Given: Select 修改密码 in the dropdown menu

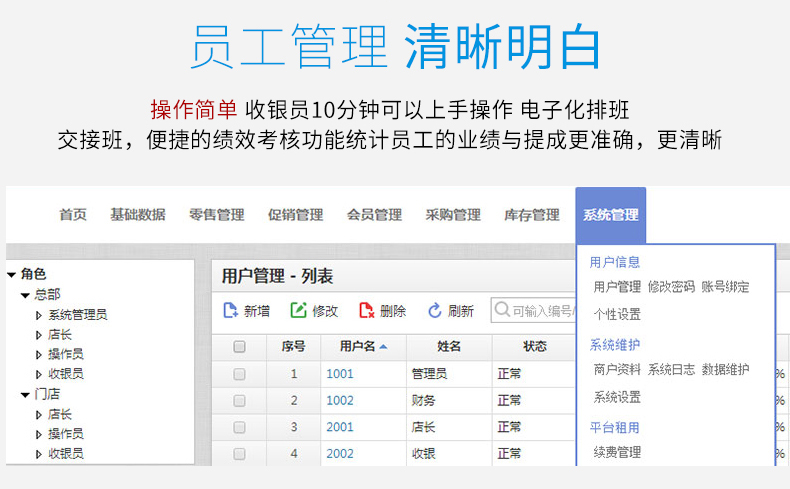Looking at the screenshot, I should (x=671, y=287).
